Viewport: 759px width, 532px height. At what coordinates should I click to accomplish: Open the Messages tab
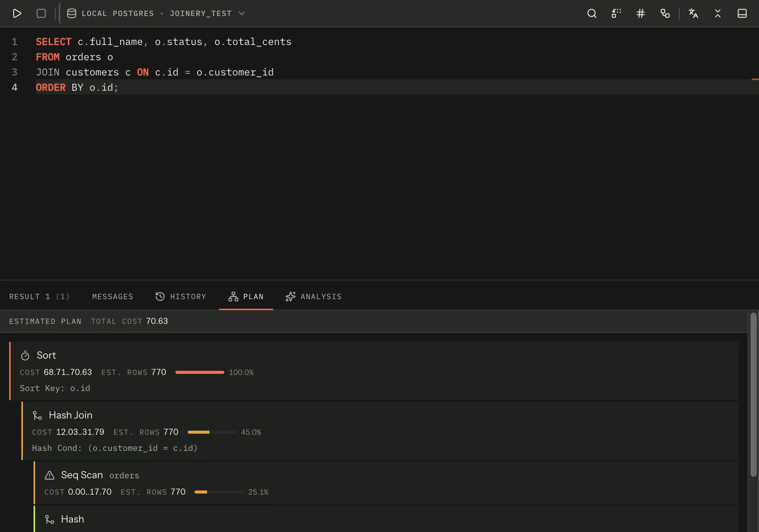click(113, 296)
